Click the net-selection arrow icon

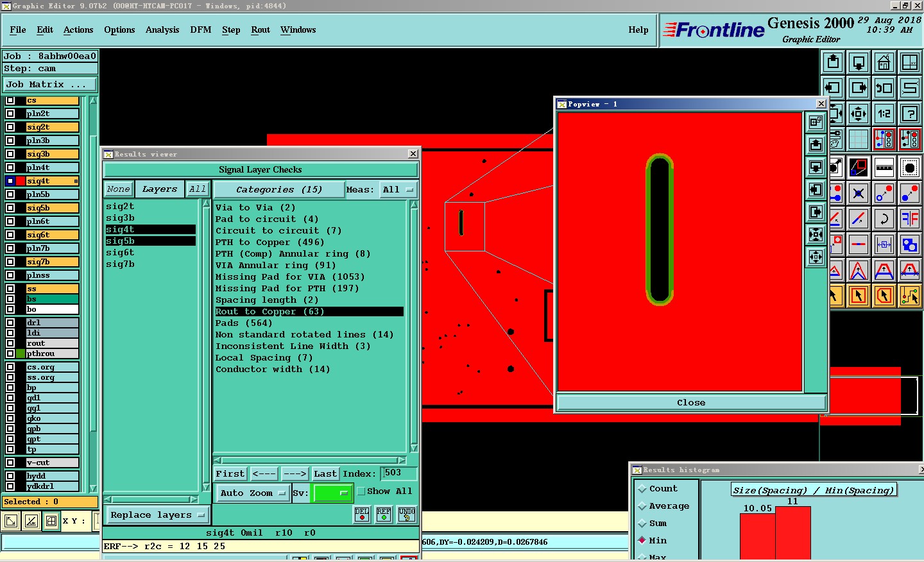pos(910,296)
